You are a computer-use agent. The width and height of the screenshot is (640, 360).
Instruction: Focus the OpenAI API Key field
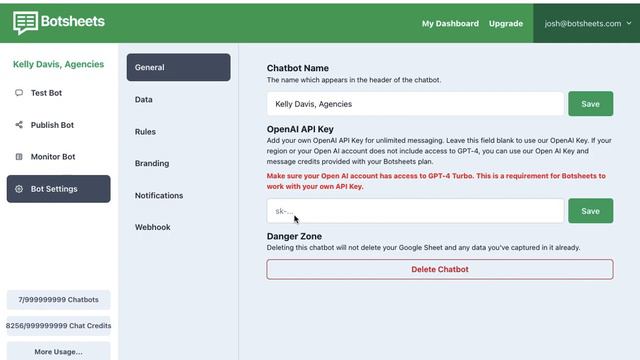pyautogui.click(x=415, y=211)
